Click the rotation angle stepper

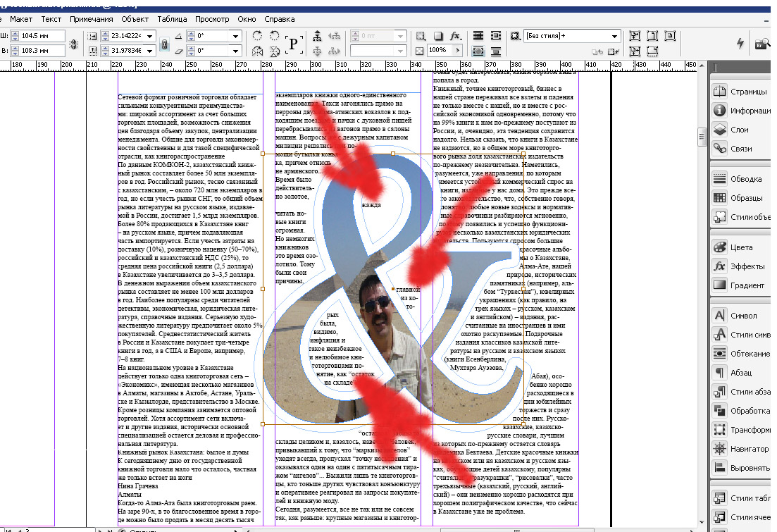pos(192,36)
